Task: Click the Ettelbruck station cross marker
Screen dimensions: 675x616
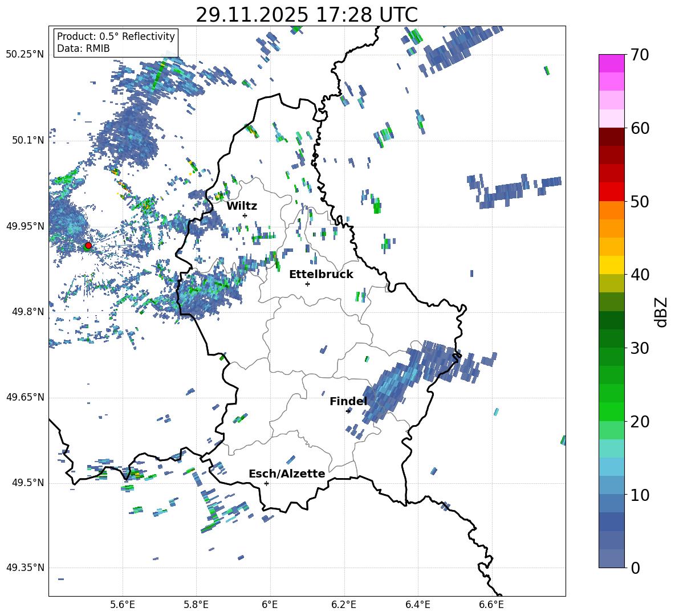Action: coord(307,284)
